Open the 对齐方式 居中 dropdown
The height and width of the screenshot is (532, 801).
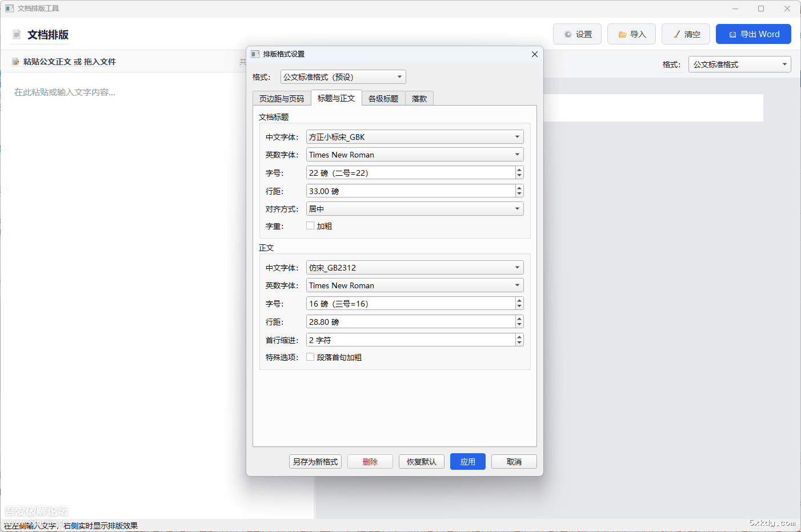pyautogui.click(x=415, y=209)
